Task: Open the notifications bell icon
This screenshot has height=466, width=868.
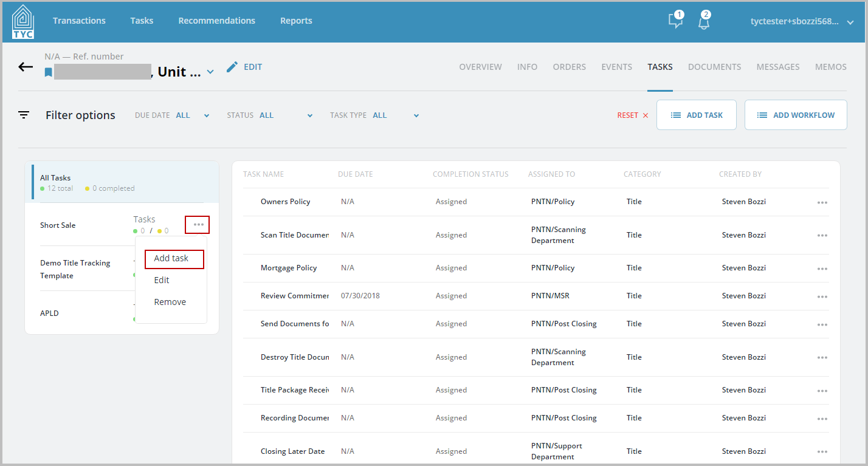Action: tap(704, 21)
